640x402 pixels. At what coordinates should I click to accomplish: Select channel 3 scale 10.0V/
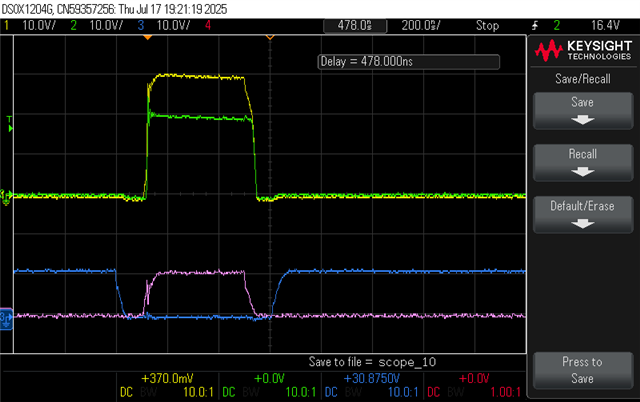(x=173, y=26)
